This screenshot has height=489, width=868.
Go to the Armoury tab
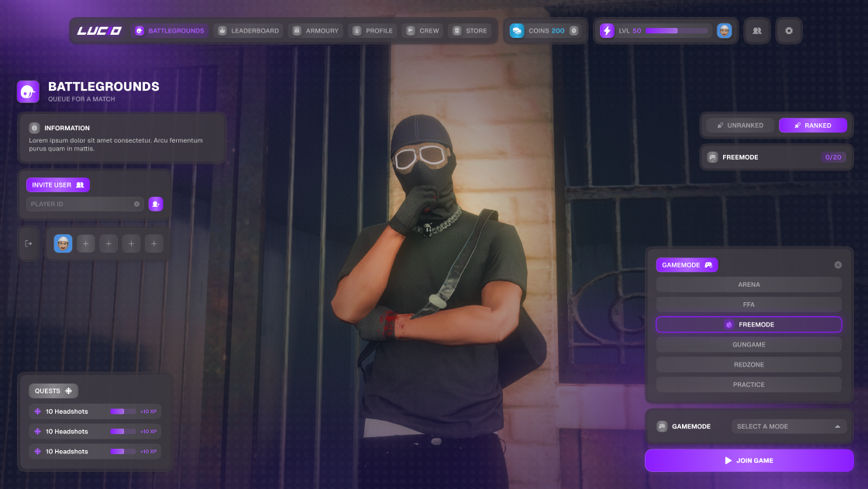(316, 31)
